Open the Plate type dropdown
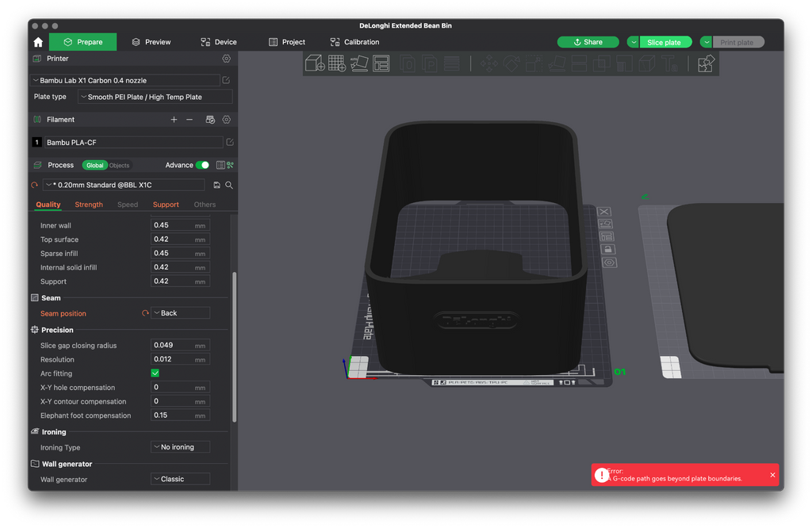This screenshot has width=812, height=528. coord(155,97)
